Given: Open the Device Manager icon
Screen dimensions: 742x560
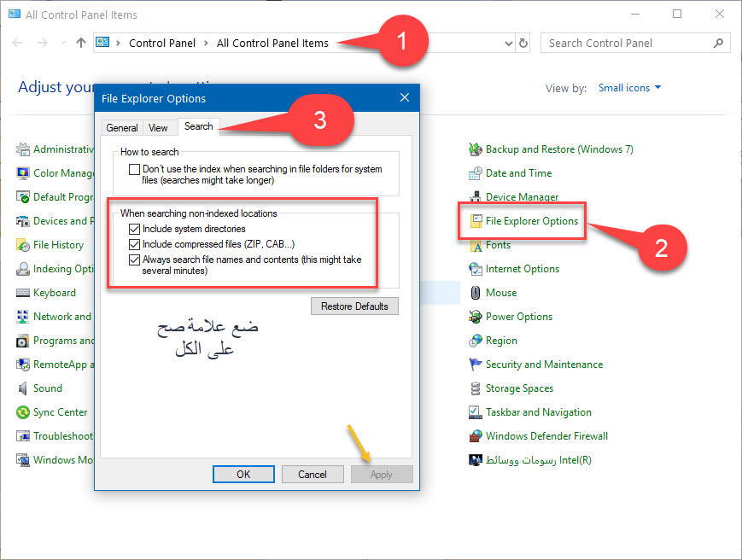Looking at the screenshot, I should coord(476,197).
